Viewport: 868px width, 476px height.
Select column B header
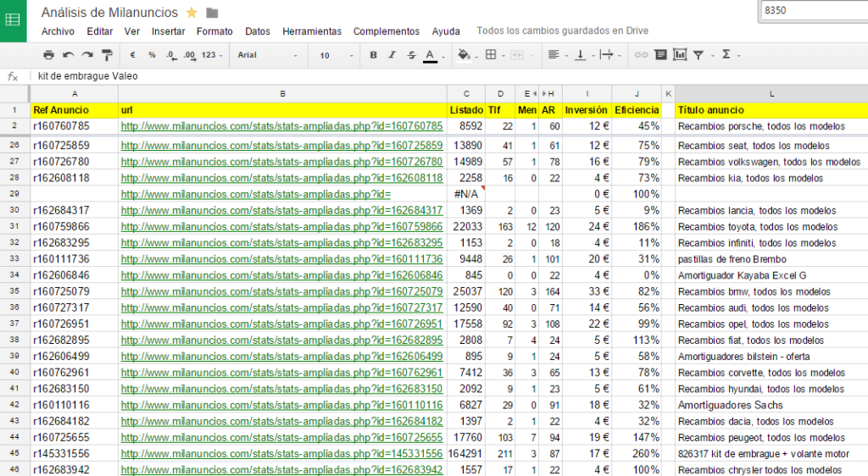point(282,94)
